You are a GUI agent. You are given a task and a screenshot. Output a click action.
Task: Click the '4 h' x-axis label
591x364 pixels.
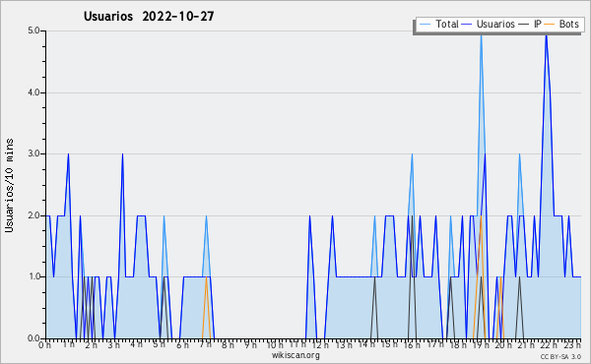[136, 344]
